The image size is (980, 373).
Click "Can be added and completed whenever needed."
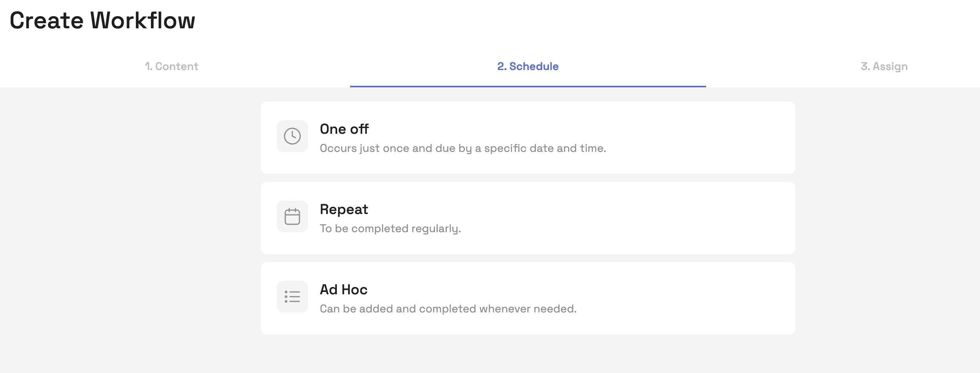tap(448, 309)
